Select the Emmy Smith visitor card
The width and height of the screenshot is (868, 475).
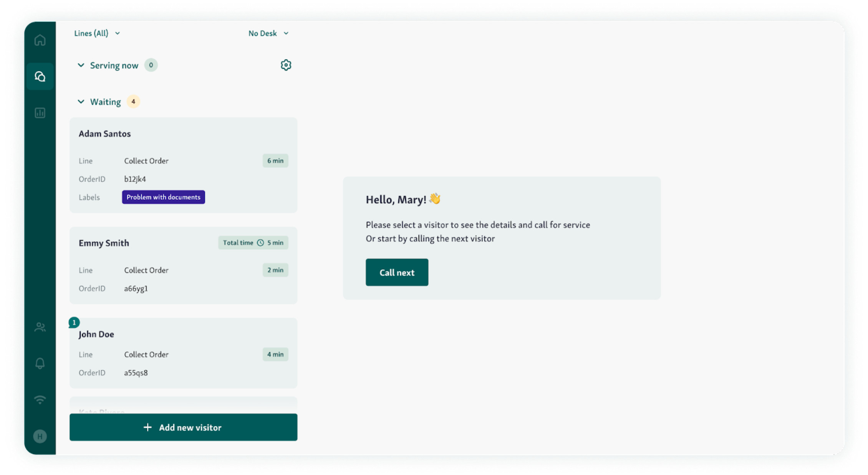[183, 266]
